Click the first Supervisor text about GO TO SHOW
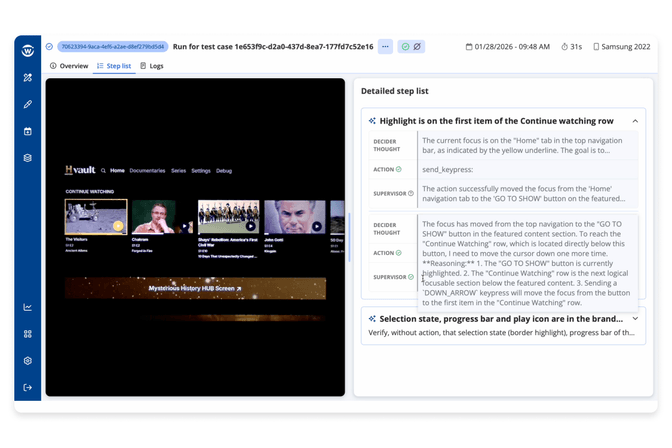672x448 pixels. coord(523,193)
